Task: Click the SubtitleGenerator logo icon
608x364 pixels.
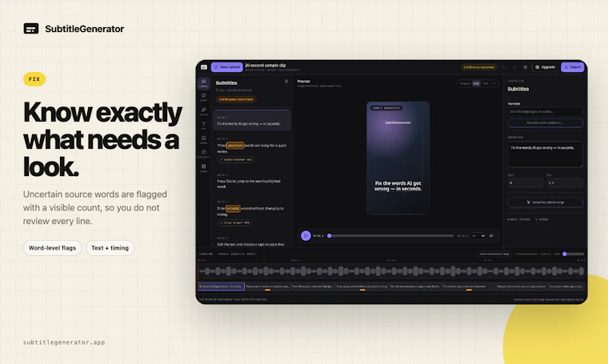Action: (31, 29)
